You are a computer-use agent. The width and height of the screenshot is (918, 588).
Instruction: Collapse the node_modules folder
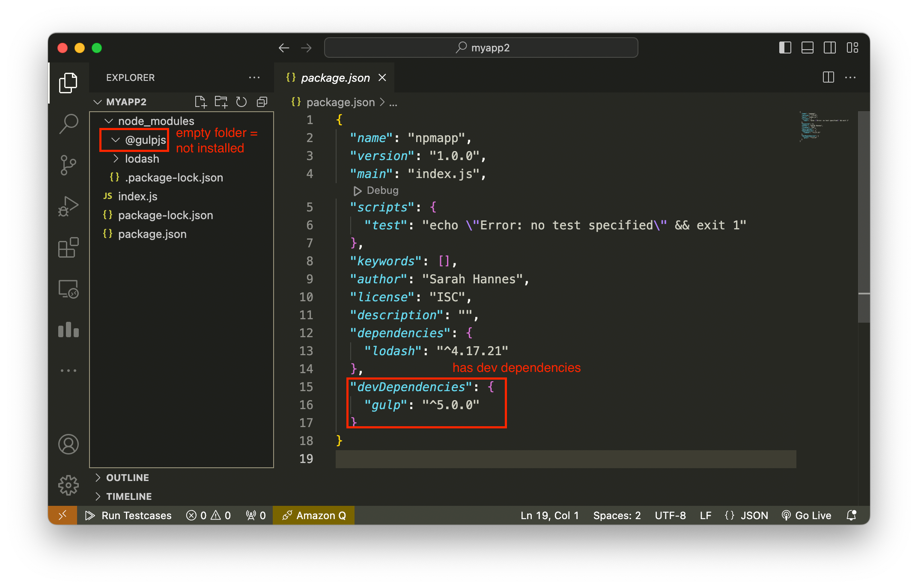[109, 121]
